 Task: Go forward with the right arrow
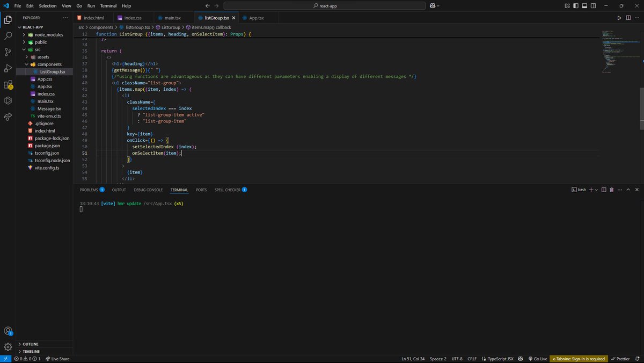217,5
